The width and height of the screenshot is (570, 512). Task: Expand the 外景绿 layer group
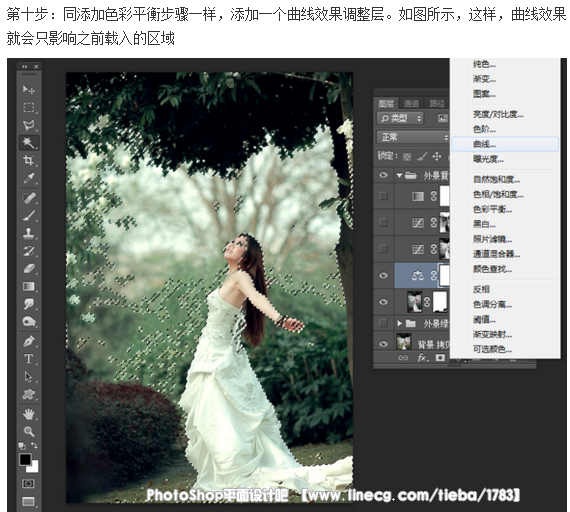[400, 323]
